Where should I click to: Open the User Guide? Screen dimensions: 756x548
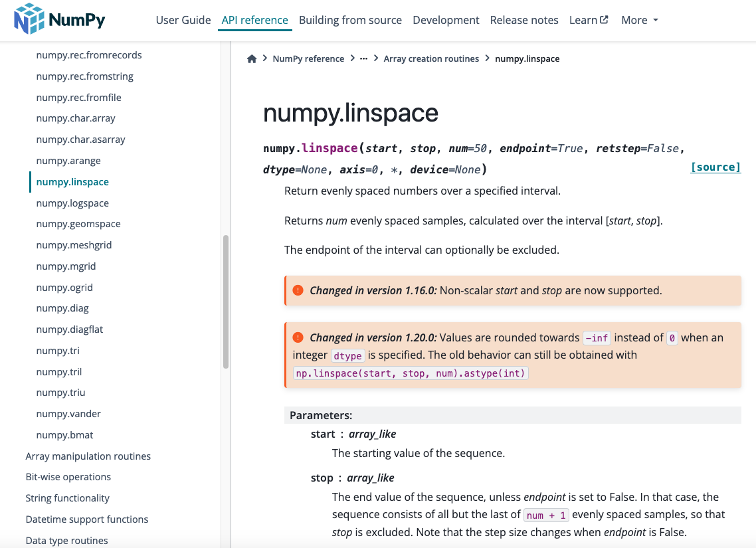pos(183,20)
